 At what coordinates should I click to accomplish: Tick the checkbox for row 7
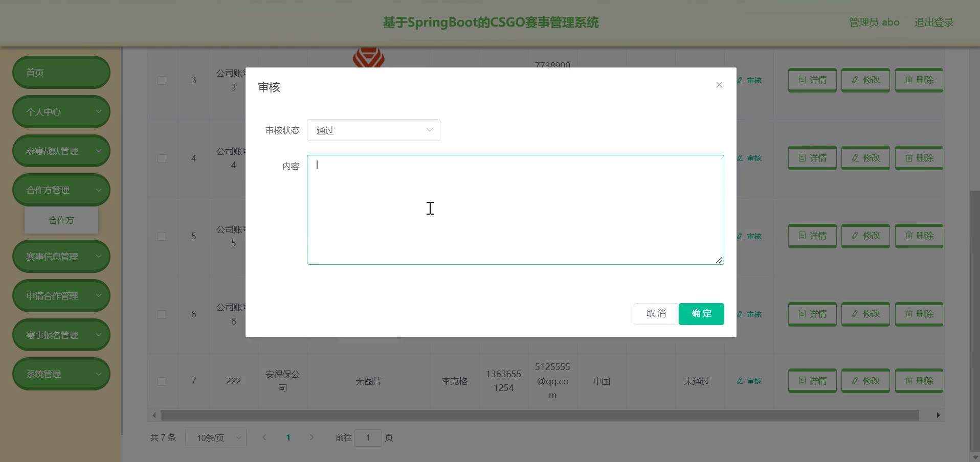[162, 381]
